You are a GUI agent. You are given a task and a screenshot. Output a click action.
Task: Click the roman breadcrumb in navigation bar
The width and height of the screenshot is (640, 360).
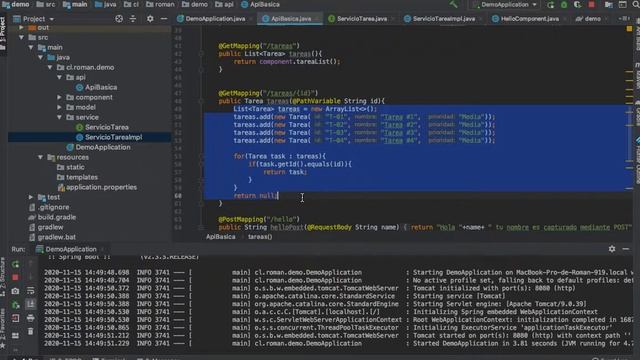[160, 4]
